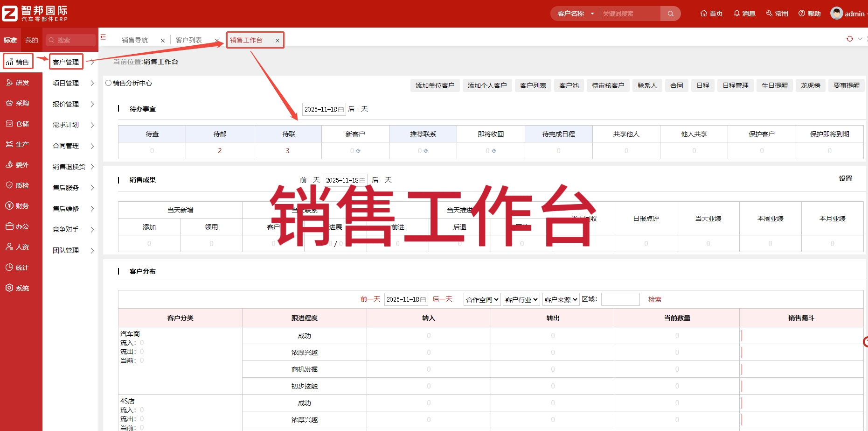868x431 pixels.
Task: Select the 销售分析中心 radio button
Action: (109, 83)
